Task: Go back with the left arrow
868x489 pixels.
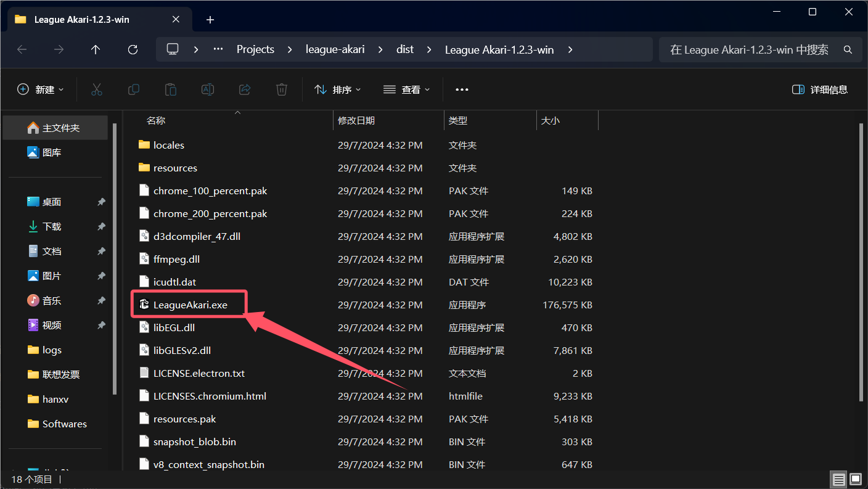Action: coord(22,49)
